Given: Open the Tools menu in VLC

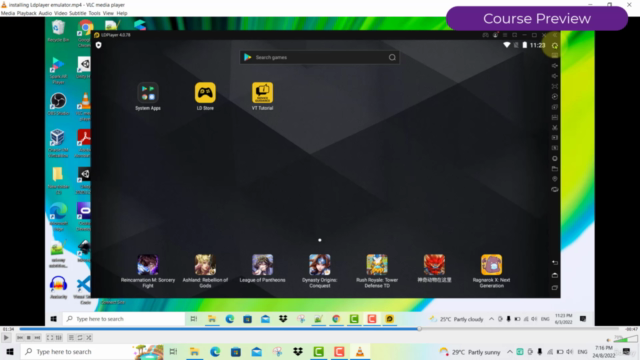Looking at the screenshot, I should [94, 13].
